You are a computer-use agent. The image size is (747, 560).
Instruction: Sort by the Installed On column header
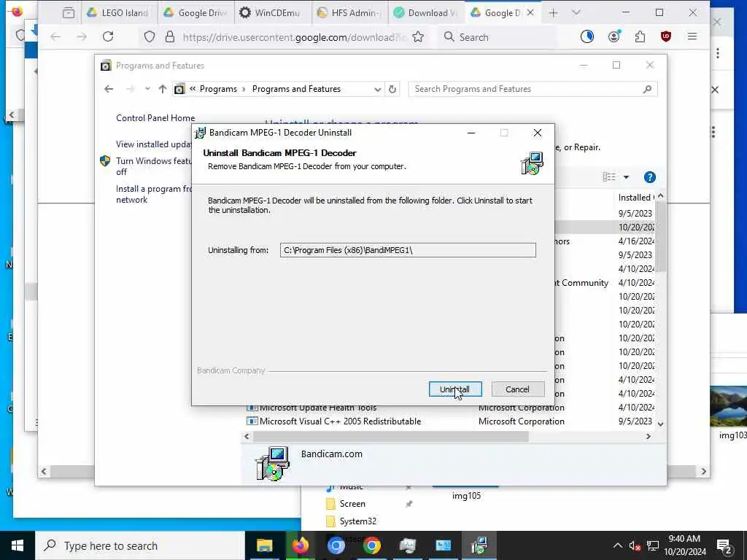(x=635, y=197)
